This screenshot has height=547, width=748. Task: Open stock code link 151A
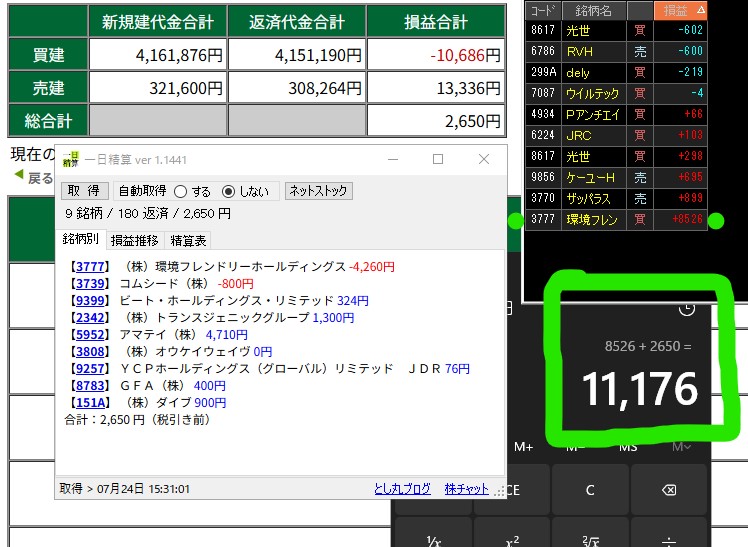click(90, 403)
